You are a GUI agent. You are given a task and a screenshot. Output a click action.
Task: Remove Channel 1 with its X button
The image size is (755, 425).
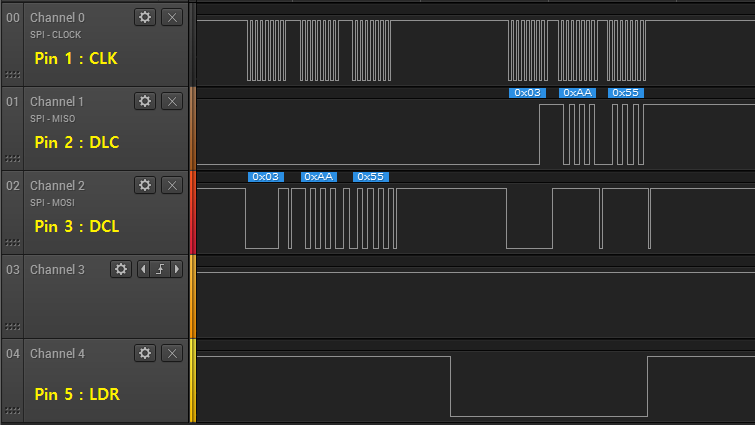[x=172, y=101]
